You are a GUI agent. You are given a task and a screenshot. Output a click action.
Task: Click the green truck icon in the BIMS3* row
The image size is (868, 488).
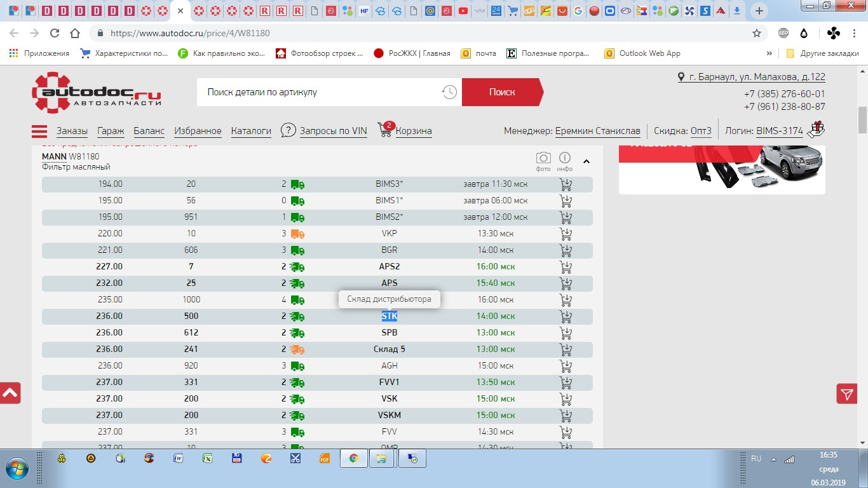click(x=297, y=184)
